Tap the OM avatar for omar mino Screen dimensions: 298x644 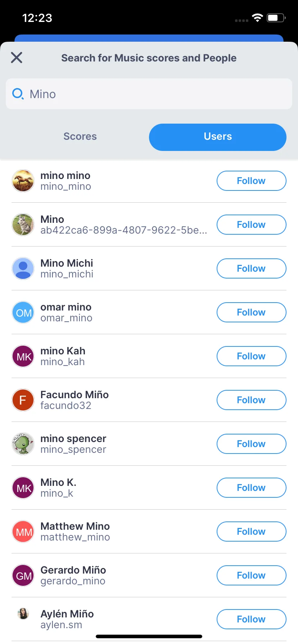coord(23,312)
